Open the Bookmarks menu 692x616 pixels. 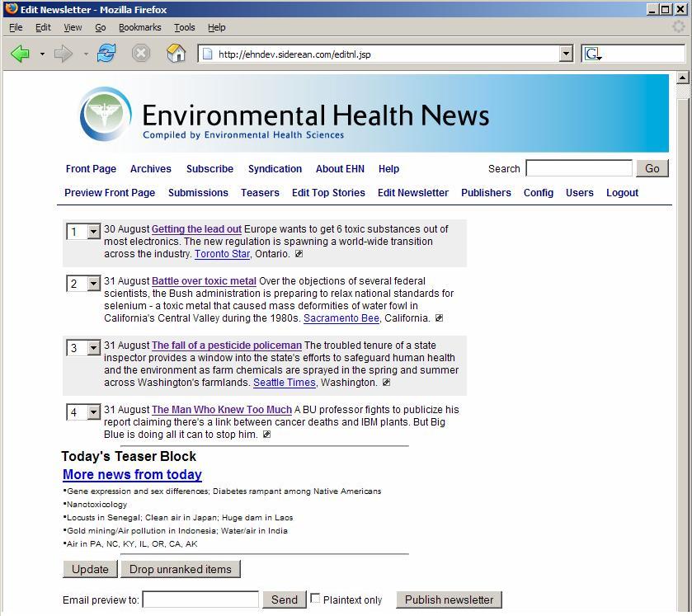coord(139,27)
